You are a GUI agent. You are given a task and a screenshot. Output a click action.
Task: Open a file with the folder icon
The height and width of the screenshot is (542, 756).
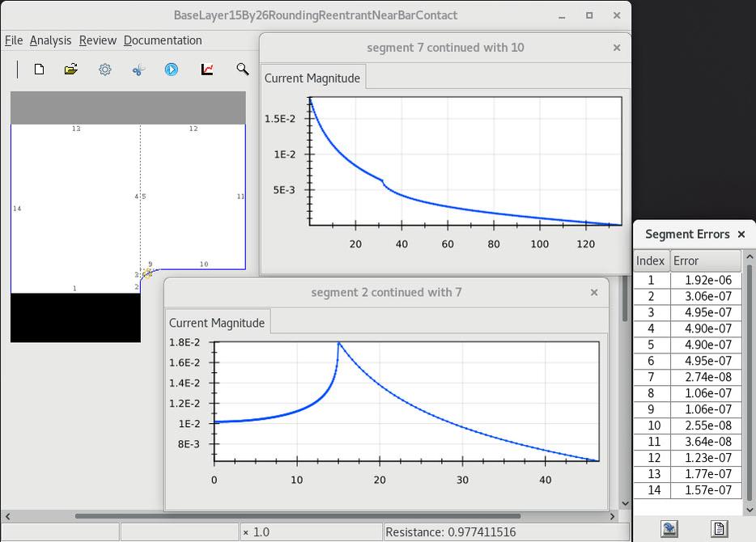tap(71, 70)
